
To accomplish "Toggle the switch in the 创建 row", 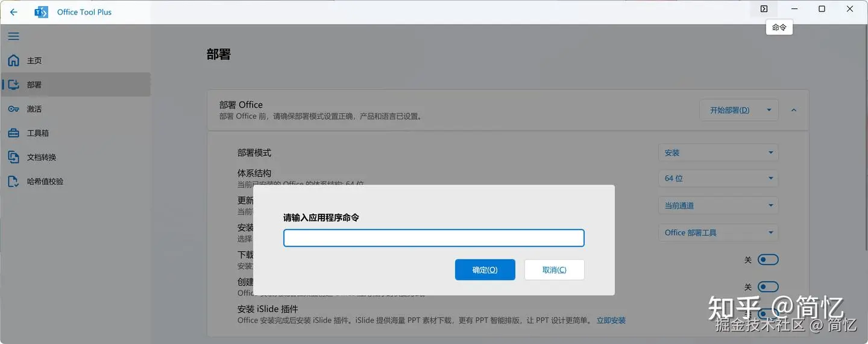I will point(768,287).
